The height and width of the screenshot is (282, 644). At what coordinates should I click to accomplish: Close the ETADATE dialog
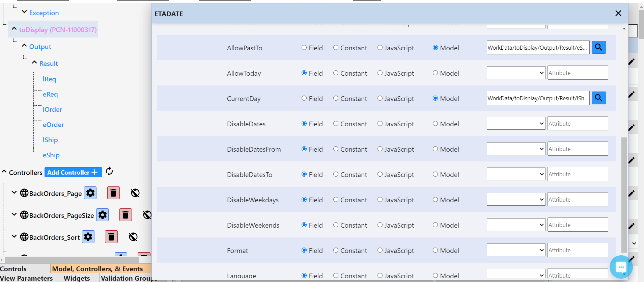618,13
